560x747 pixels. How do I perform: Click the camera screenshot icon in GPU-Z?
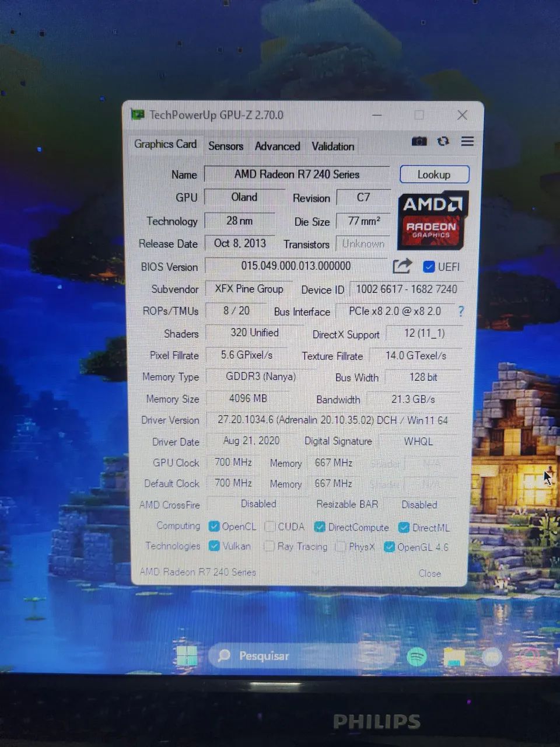(419, 141)
